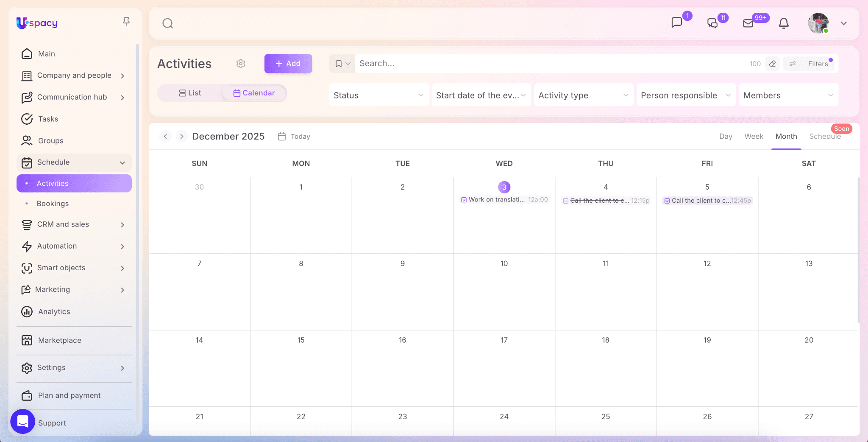Click the activities Search input field
868x442 pixels.
click(551, 64)
